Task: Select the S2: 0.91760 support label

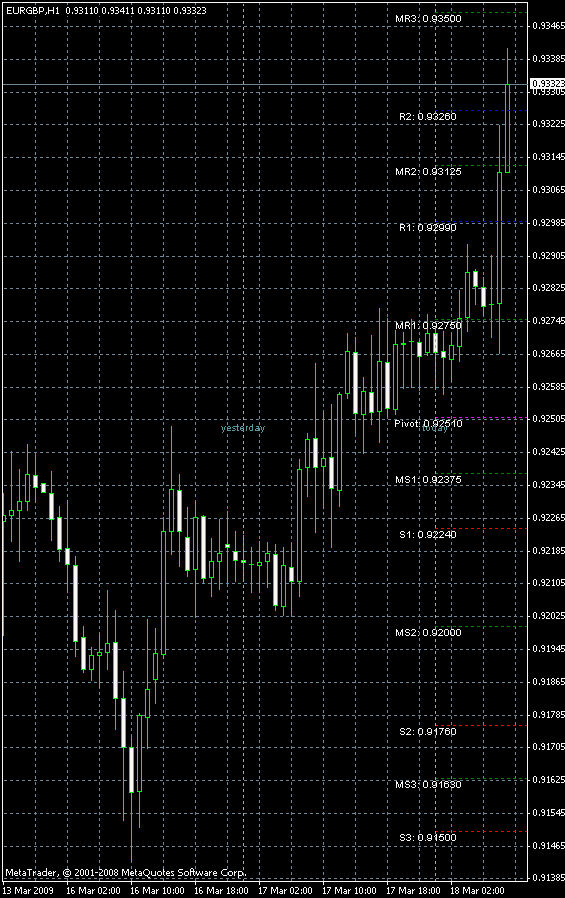Action: [x=428, y=732]
